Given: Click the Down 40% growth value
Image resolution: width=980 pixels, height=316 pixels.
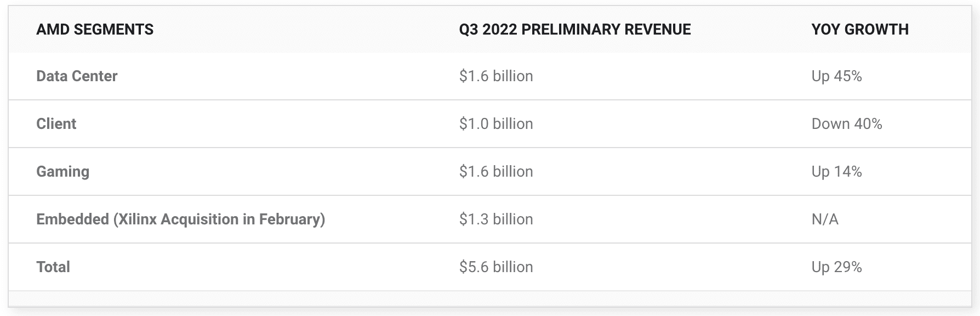Looking at the screenshot, I should (846, 123).
